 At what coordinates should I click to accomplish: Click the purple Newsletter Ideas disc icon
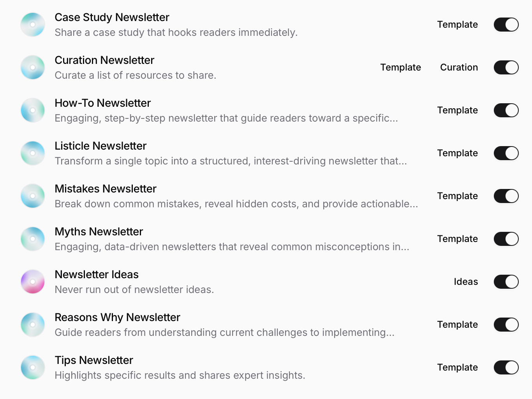tap(33, 282)
